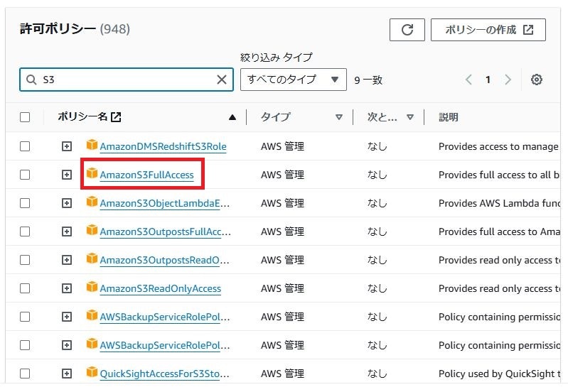Focus the policy search field containing S3
The width and height of the screenshot is (568, 392).
[x=126, y=80]
